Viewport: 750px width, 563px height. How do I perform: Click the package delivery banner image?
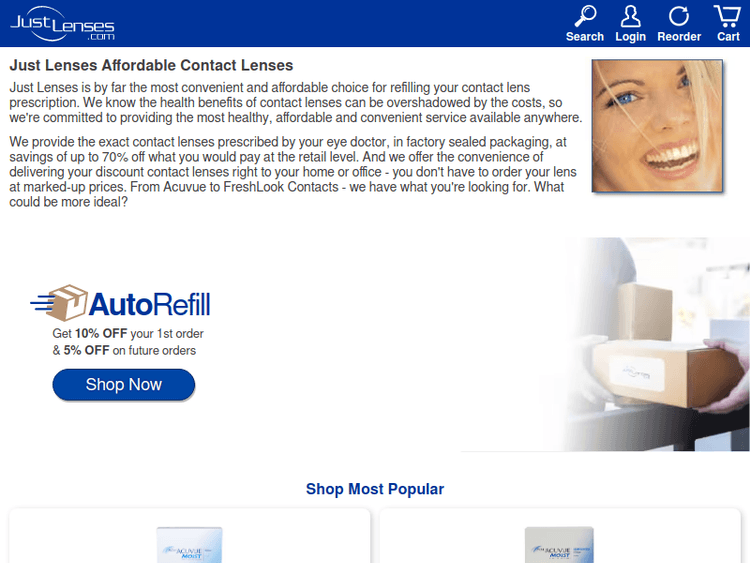tap(606, 344)
